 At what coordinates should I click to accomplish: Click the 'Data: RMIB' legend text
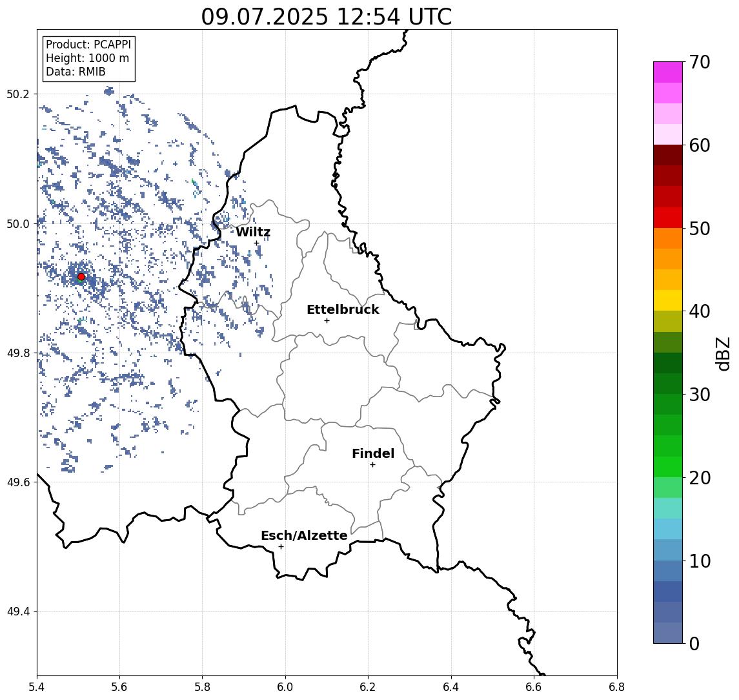76,72
